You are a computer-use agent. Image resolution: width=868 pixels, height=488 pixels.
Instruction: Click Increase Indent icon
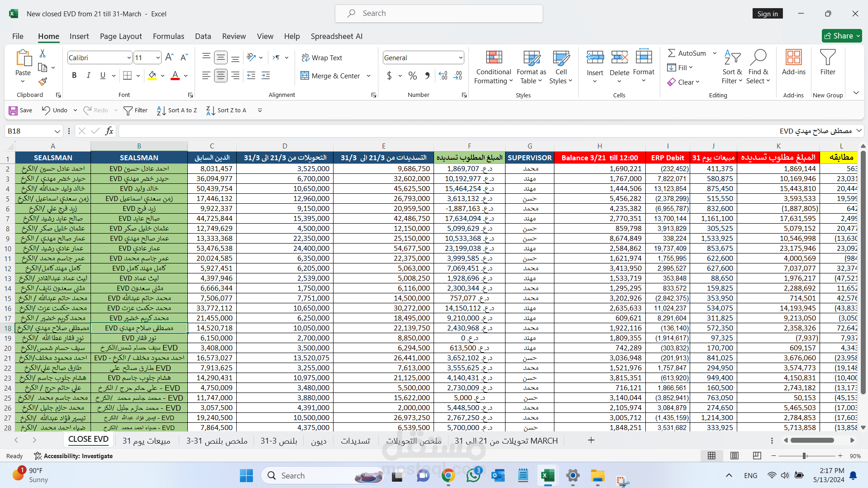pos(266,76)
